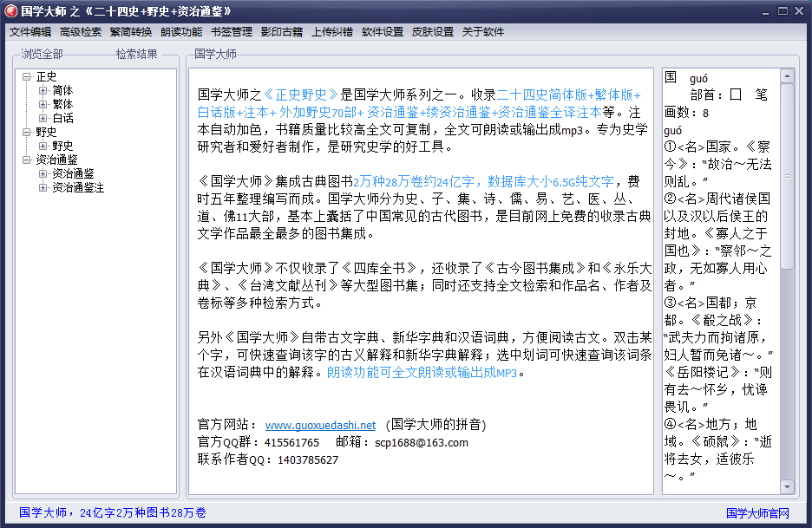
Task: Open the 文件编辑 menu
Action: coord(30,32)
